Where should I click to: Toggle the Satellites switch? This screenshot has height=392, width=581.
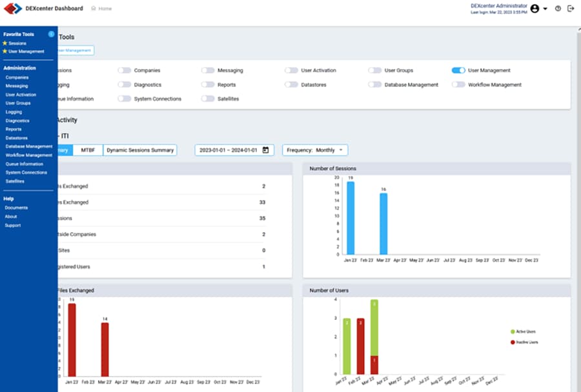coord(208,99)
